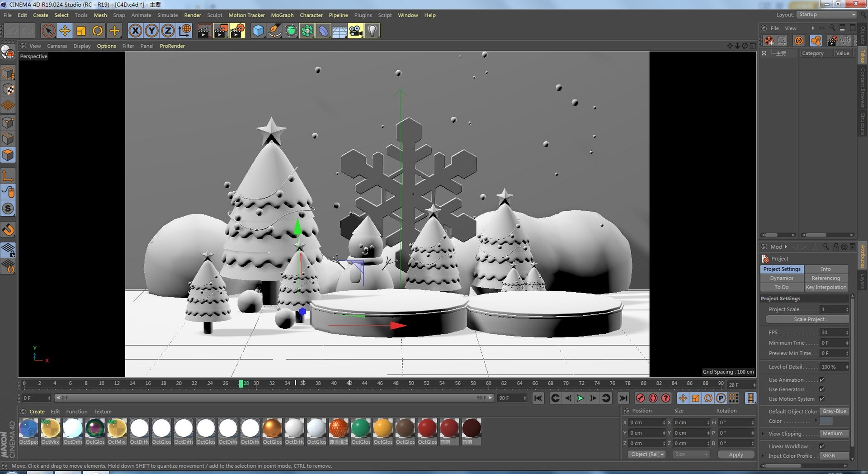Open View Clipping Medium dropdown
Screen dimensions: 868x474
tap(835, 434)
